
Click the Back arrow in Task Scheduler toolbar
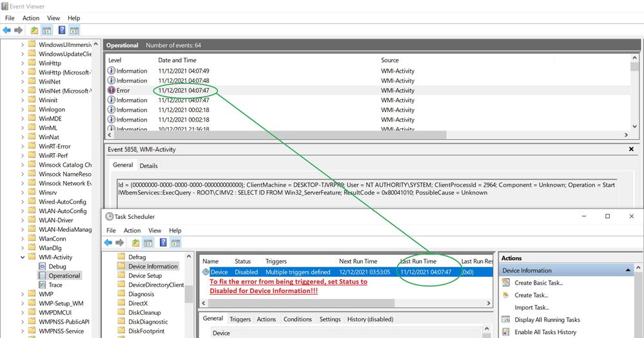[108, 243]
